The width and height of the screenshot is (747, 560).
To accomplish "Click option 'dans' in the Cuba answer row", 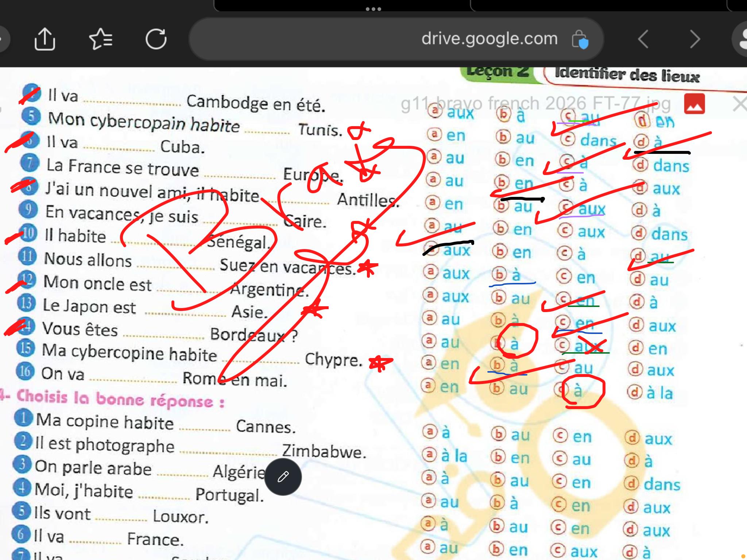I will click(x=661, y=166).
